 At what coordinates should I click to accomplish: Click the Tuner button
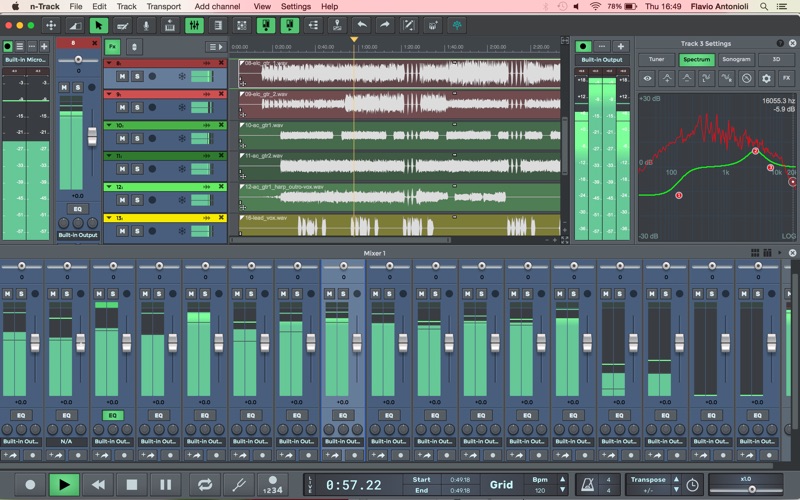(656, 60)
